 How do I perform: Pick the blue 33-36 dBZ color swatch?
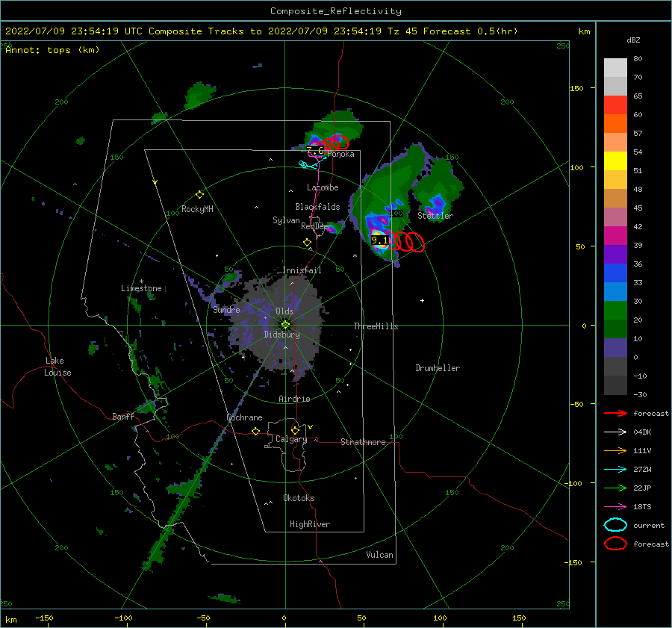[615, 273]
